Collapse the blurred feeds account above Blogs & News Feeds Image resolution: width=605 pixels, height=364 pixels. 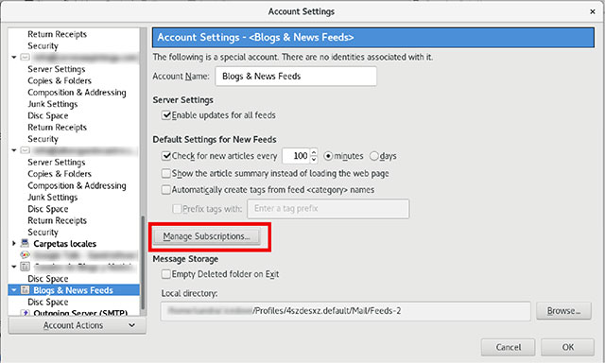click(x=14, y=267)
